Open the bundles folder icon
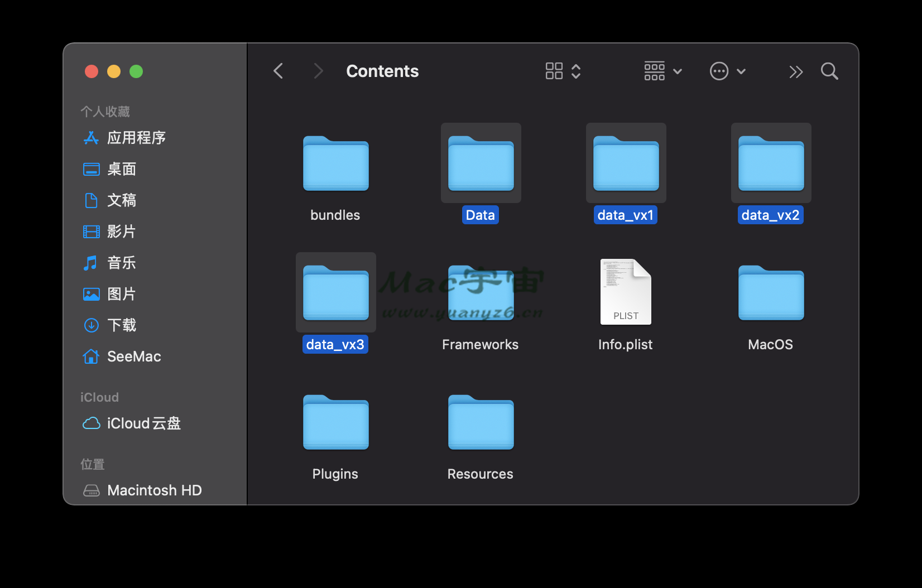The height and width of the screenshot is (588, 922). pos(335,163)
